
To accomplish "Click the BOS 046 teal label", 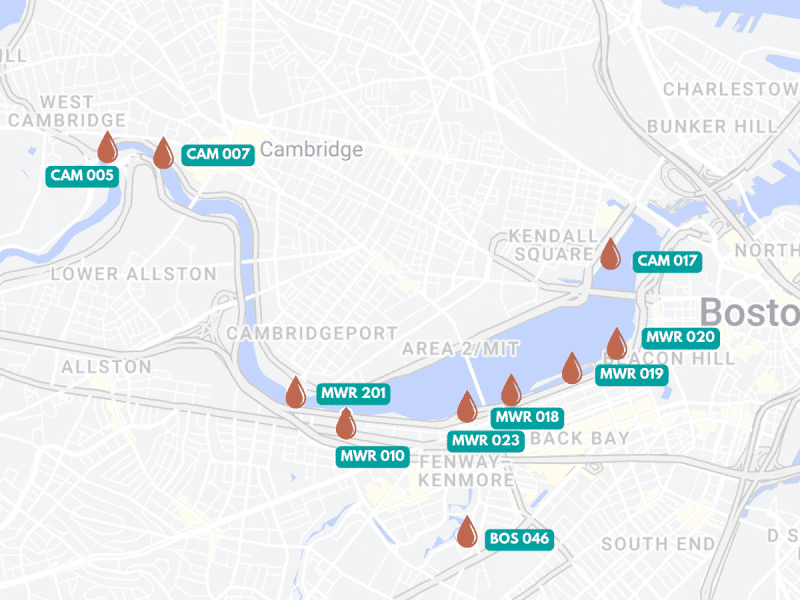I will click(x=519, y=539).
